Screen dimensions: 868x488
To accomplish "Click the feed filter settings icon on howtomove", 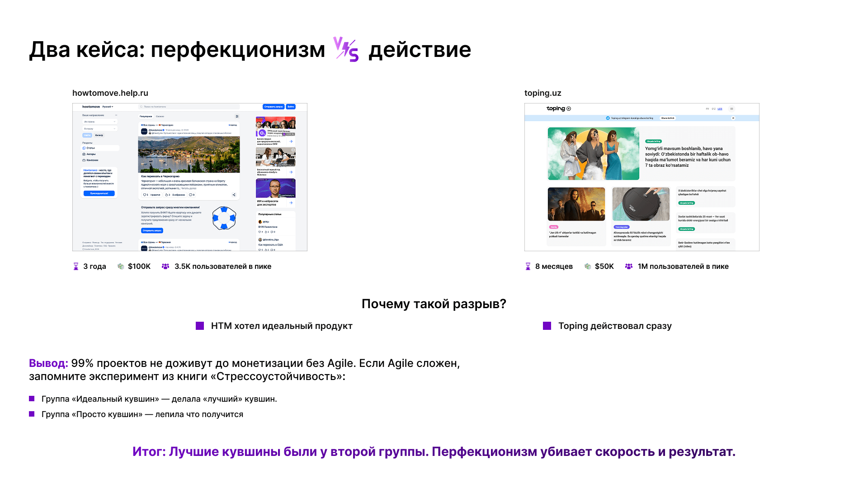I will click(x=237, y=117).
